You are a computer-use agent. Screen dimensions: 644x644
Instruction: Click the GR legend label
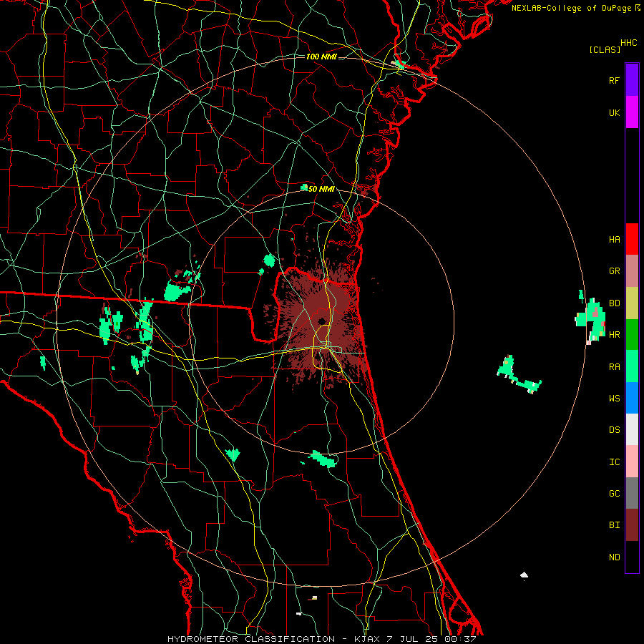pyautogui.click(x=614, y=271)
